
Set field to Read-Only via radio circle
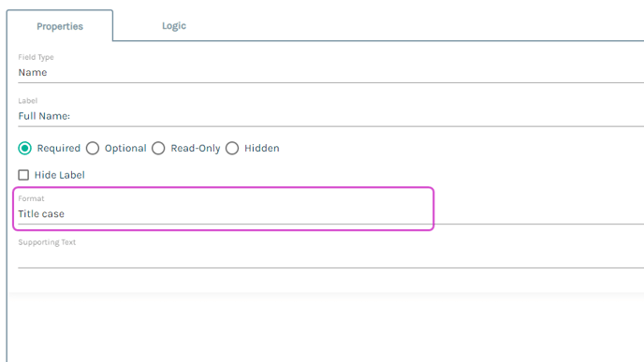point(158,148)
